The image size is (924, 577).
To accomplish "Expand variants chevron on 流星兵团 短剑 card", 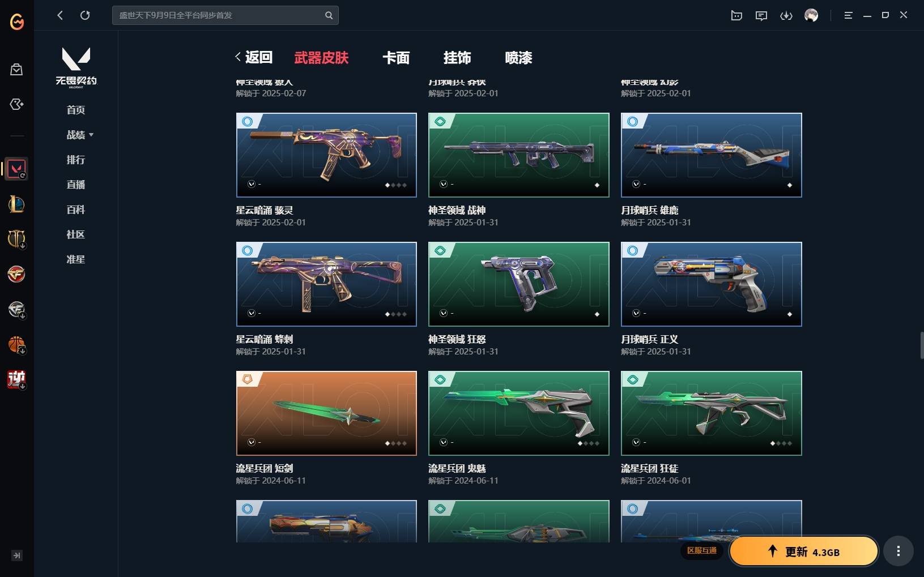I will [252, 442].
